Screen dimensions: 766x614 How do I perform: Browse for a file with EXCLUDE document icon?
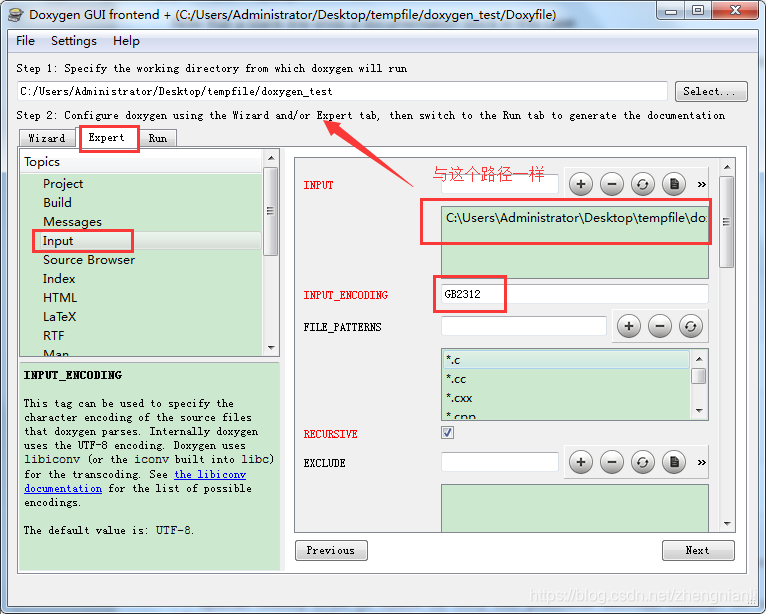tap(674, 462)
